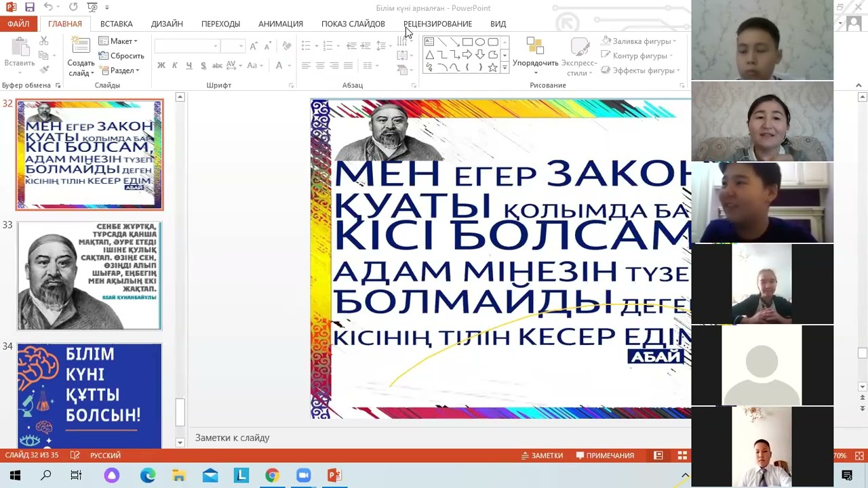Viewport: 868px width, 488px height.
Task: Open Zoom from the taskbar
Action: (x=303, y=476)
